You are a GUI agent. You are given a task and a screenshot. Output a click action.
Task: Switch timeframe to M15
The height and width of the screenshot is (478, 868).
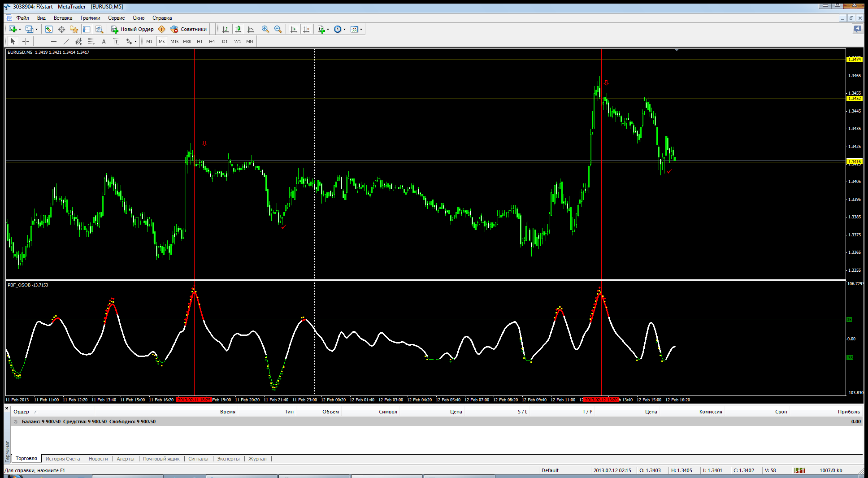174,41
